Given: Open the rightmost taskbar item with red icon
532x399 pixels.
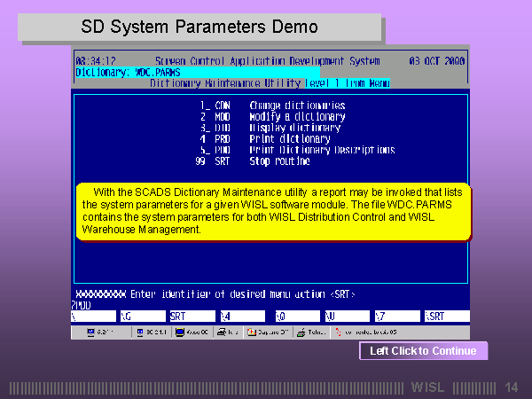Looking at the screenshot, I should pos(364,332).
